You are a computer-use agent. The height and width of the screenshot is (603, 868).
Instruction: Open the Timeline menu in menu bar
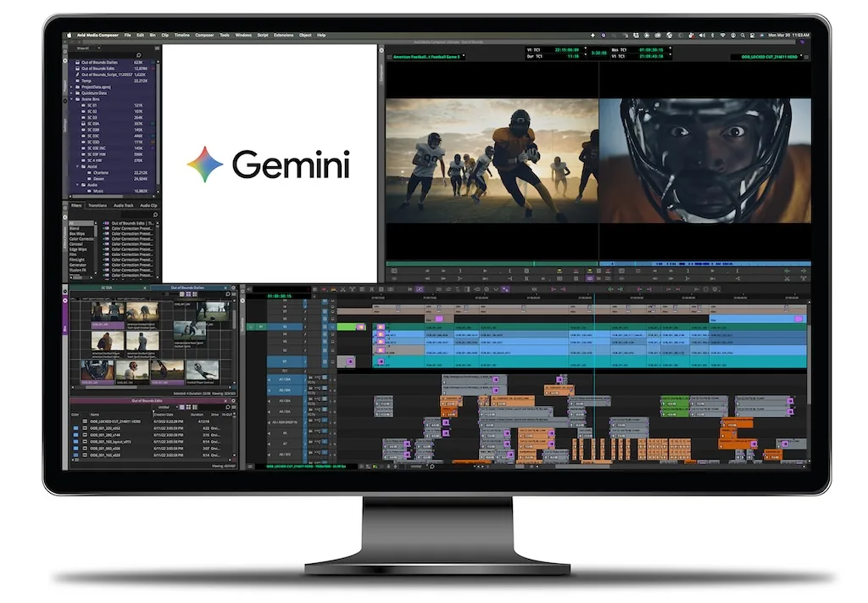pos(181,35)
